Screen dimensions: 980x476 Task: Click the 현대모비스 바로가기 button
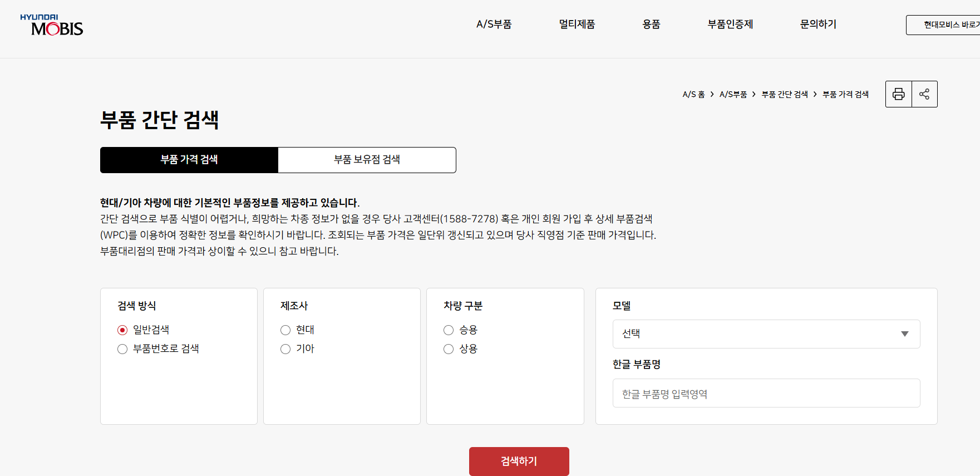pyautogui.click(x=943, y=25)
